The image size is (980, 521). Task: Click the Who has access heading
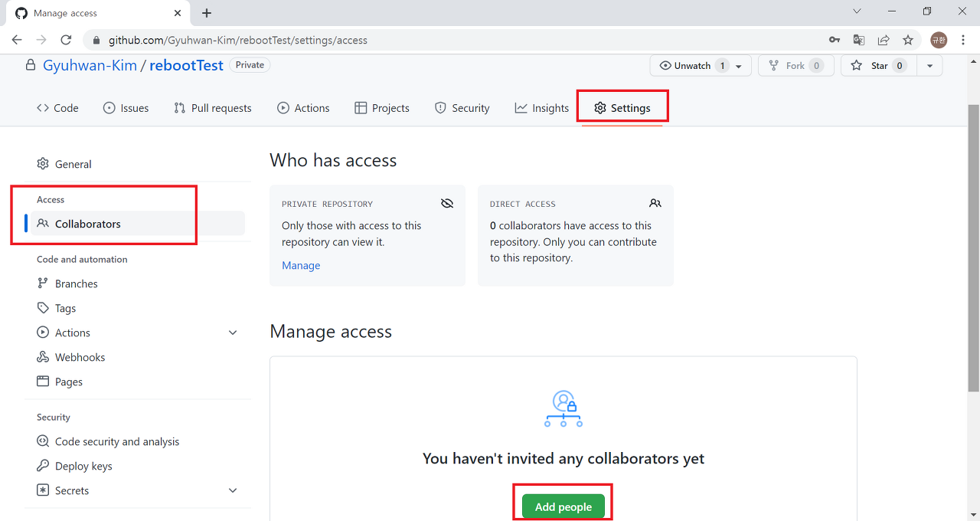(333, 160)
